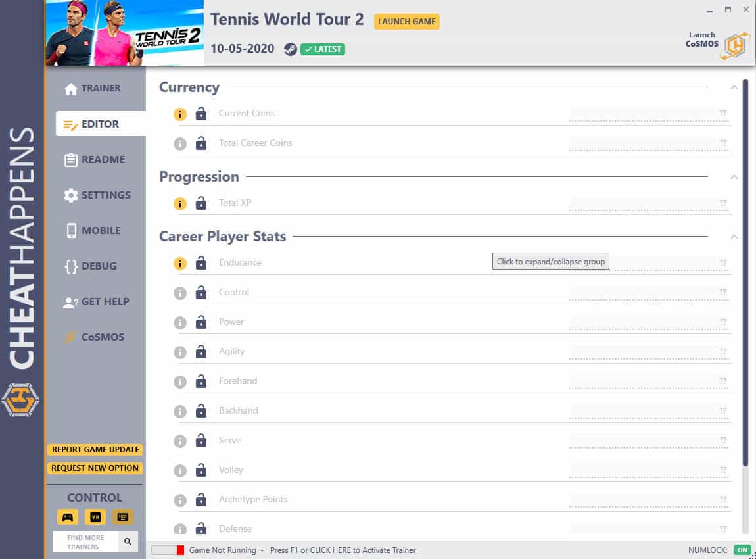Toggle the lock for Power
Image resolution: width=756 pixels, height=559 pixels.
[x=201, y=322]
